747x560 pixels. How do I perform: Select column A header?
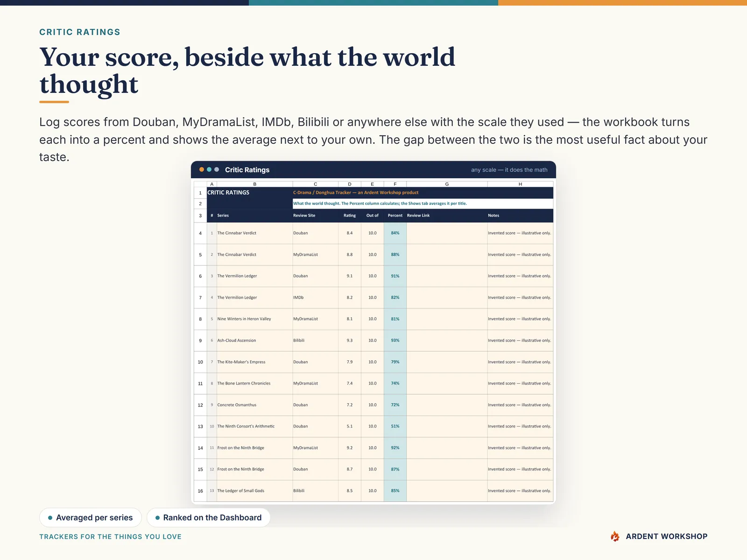212,184
